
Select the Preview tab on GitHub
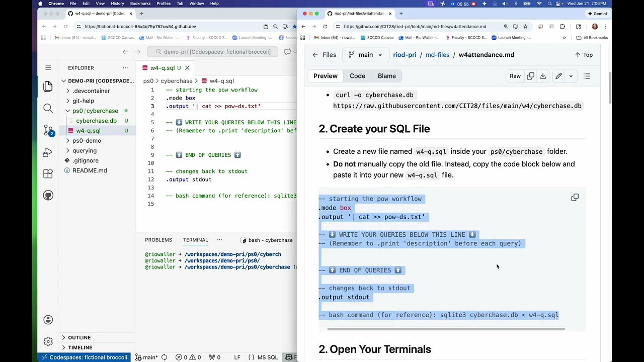click(326, 76)
